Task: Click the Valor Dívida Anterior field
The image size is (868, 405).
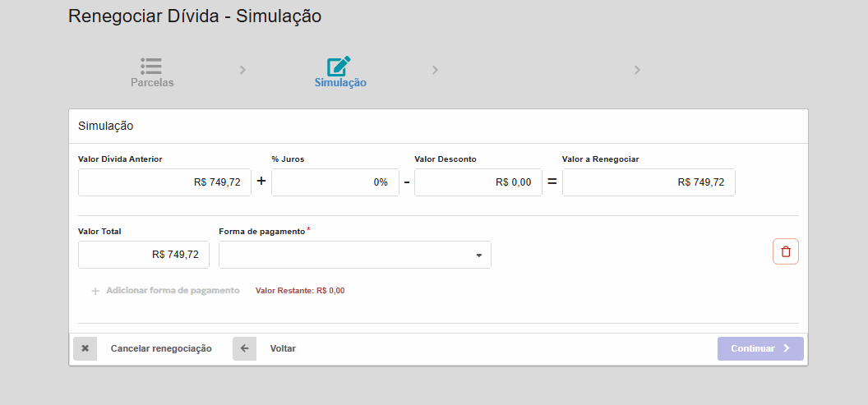Action: (164, 182)
